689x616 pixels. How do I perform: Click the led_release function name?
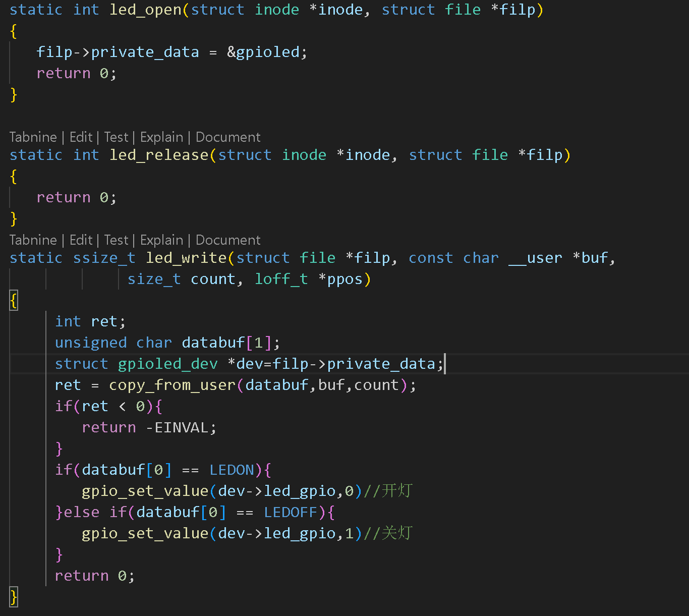click(159, 155)
